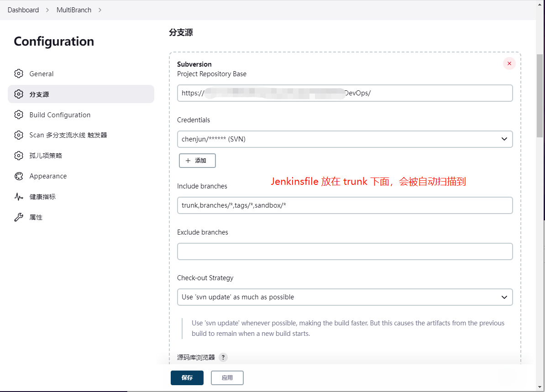545x392 pixels.
Task: Click the 'Project Repository Base' label
Action: click(212, 74)
